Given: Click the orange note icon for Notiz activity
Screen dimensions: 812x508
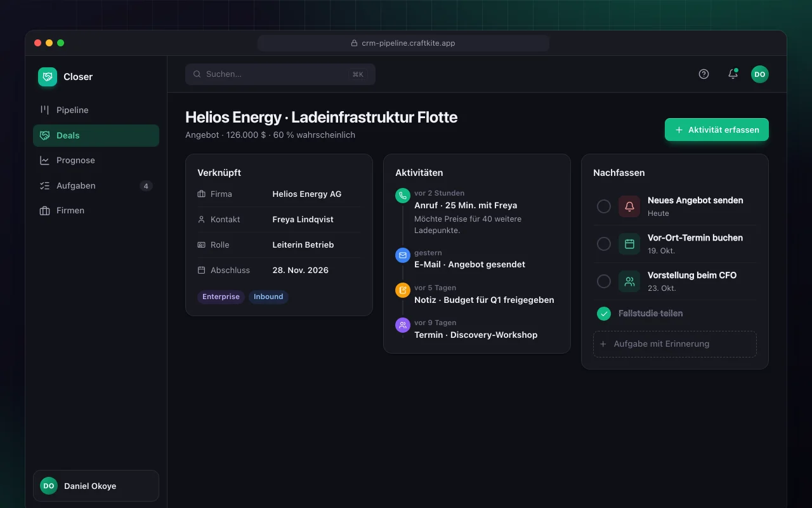Looking at the screenshot, I should (403, 290).
